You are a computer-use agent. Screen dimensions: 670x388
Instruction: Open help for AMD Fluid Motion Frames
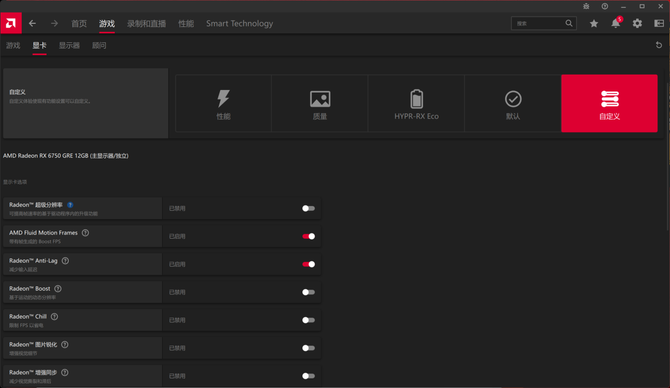pos(85,233)
